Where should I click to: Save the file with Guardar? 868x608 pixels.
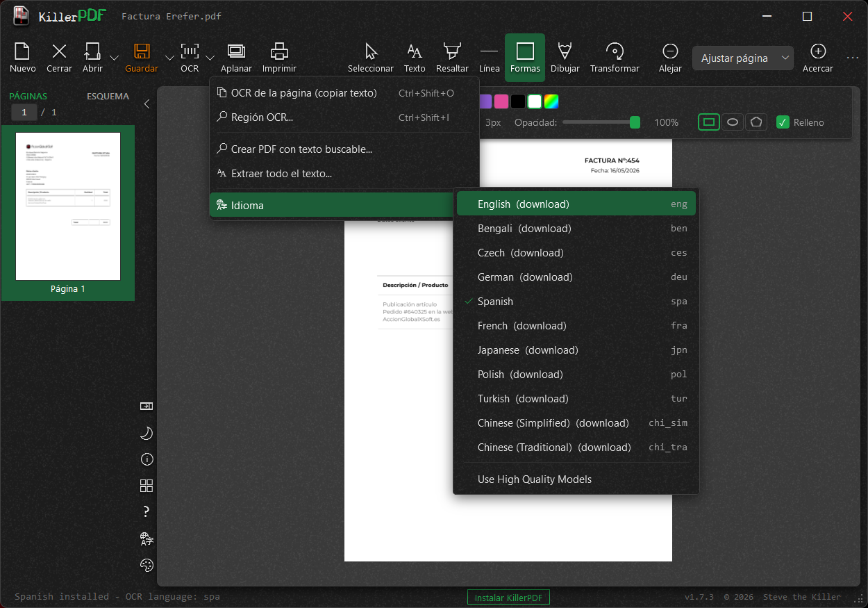[x=142, y=58]
